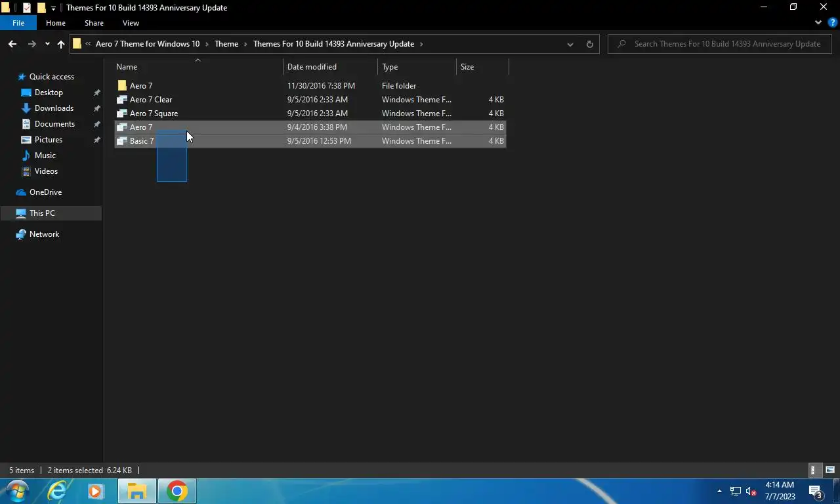Viewport: 840px width, 504px height.
Task: Click the Show Desktop strip on taskbar
Action: 836,491
